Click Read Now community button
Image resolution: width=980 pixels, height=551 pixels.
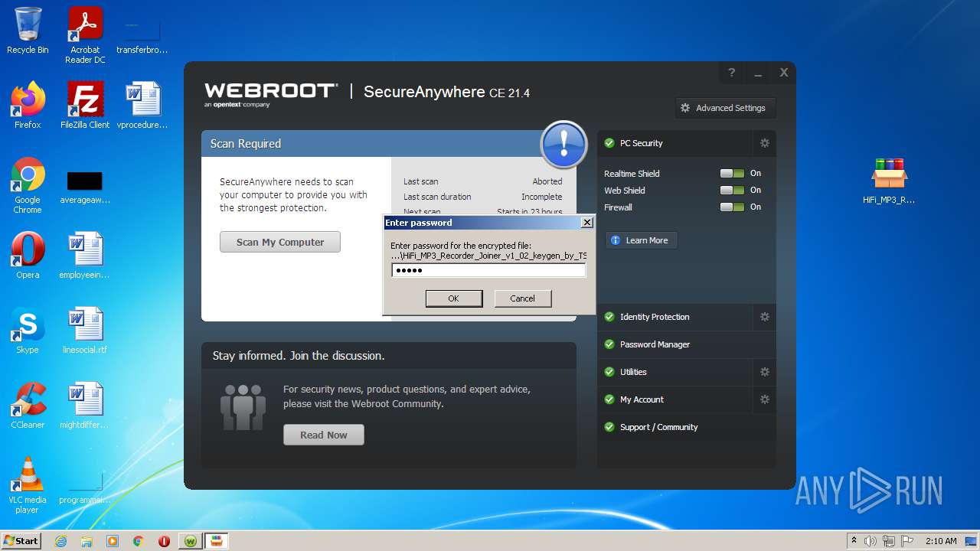[324, 435]
